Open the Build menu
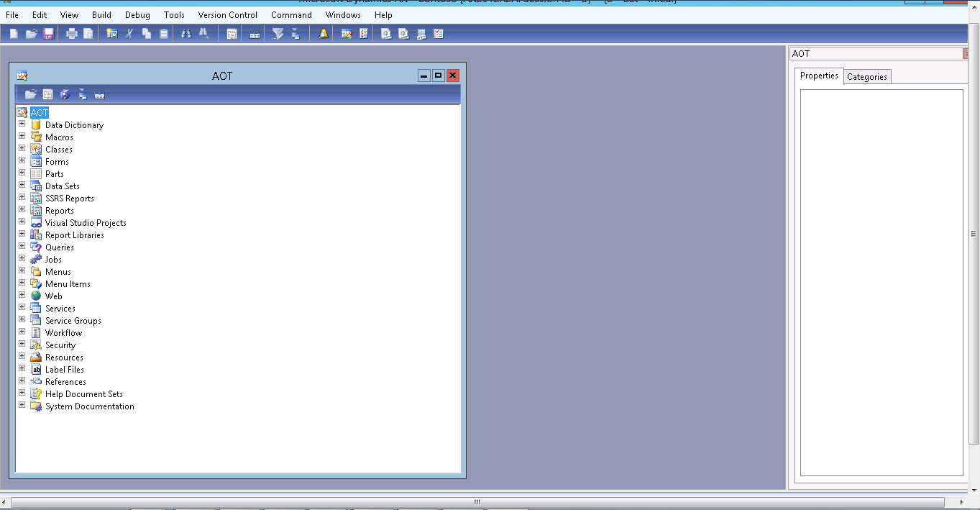Viewport: 980px width, 510px height. 101,14
